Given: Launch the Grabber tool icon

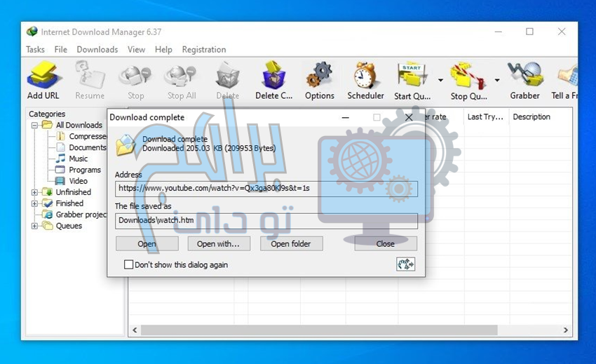Looking at the screenshot, I should 524,76.
